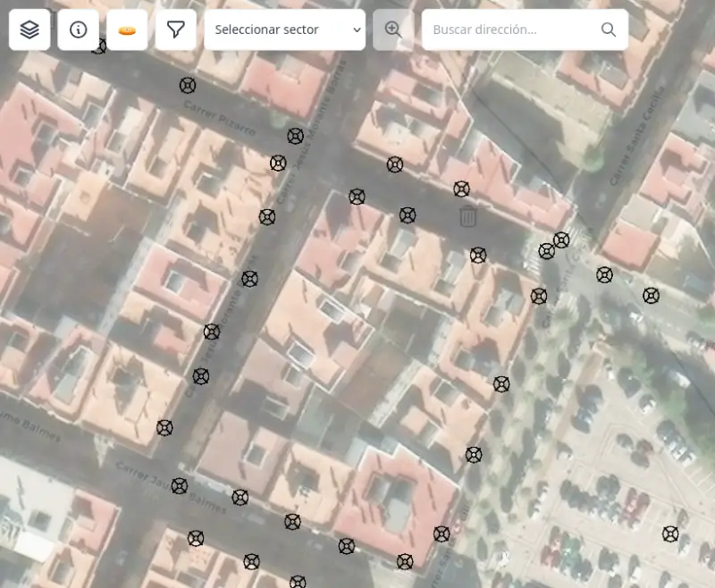715x588 pixels.
Task: Select manhole marker above Carrer Pizarro label
Action: point(188,85)
